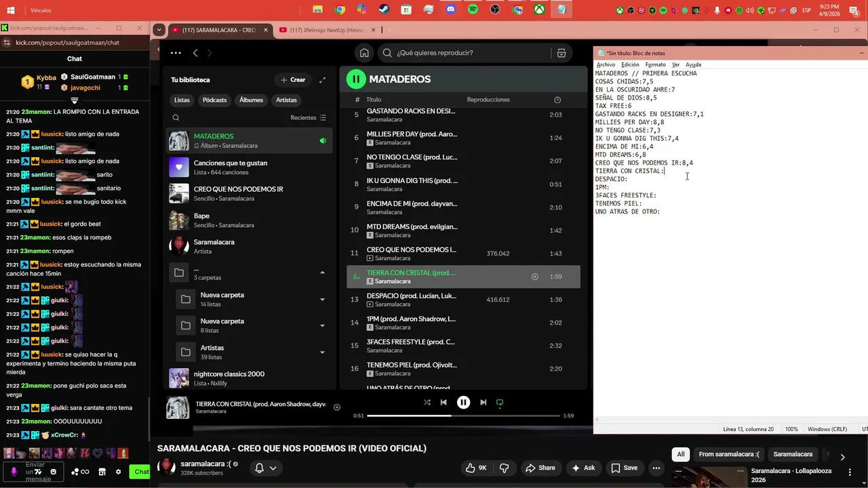Viewport: 868px width, 488px height.
Task: Open Spotify from the Windows taskbar
Action: click(473, 9)
